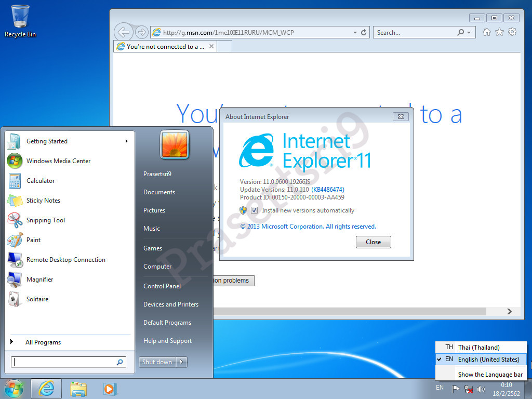Click the Shut down button

pos(157,362)
